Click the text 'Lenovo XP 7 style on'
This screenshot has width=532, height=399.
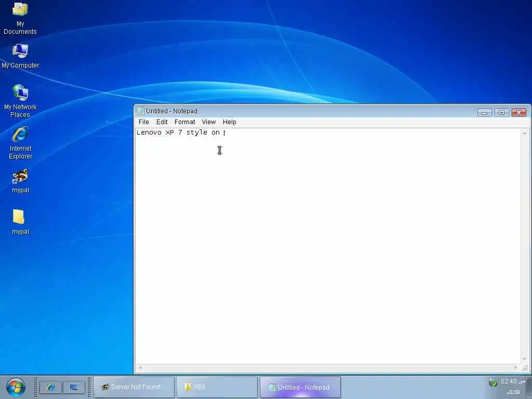coord(178,132)
